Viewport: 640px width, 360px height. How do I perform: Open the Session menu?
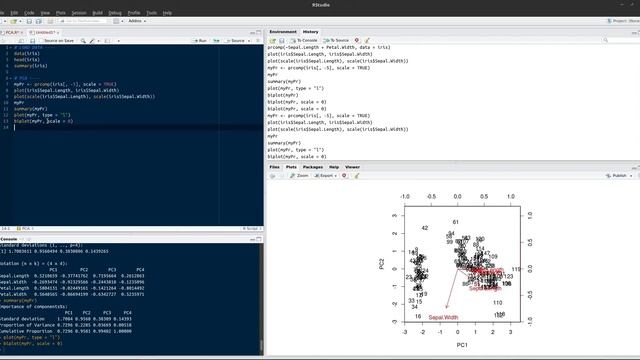[79, 13]
